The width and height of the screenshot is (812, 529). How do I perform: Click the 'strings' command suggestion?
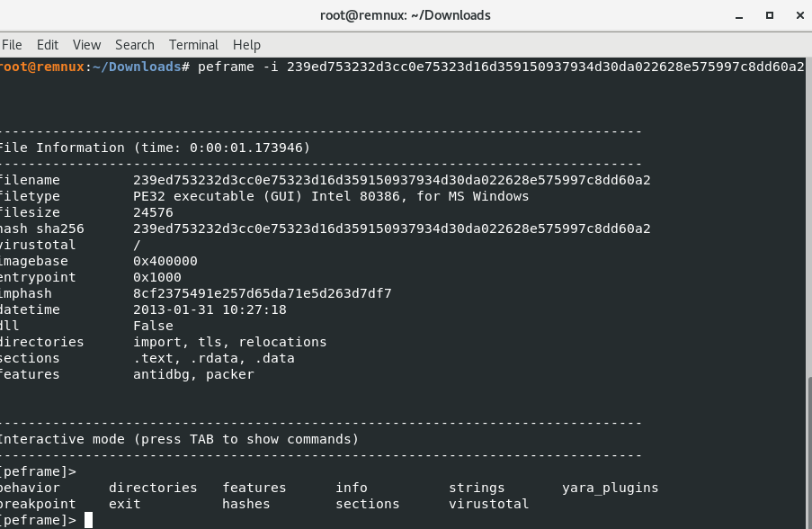click(477, 488)
